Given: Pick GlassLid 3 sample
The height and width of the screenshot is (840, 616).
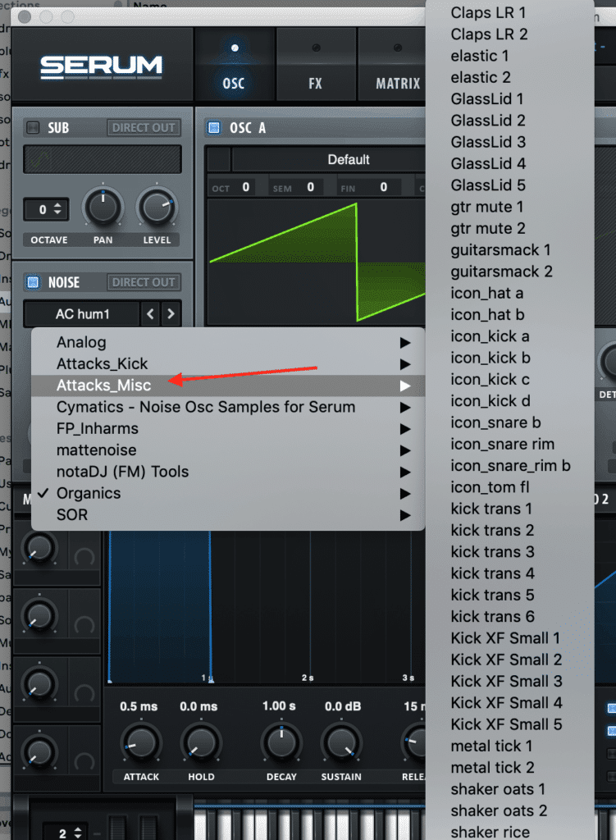Looking at the screenshot, I should (x=509, y=142).
